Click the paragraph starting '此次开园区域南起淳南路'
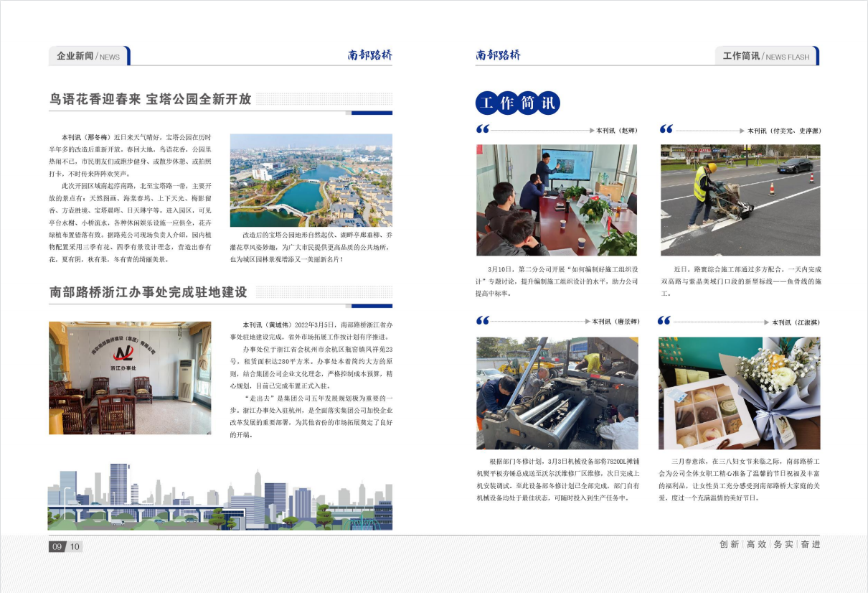The width and height of the screenshot is (868, 593). (x=130, y=222)
